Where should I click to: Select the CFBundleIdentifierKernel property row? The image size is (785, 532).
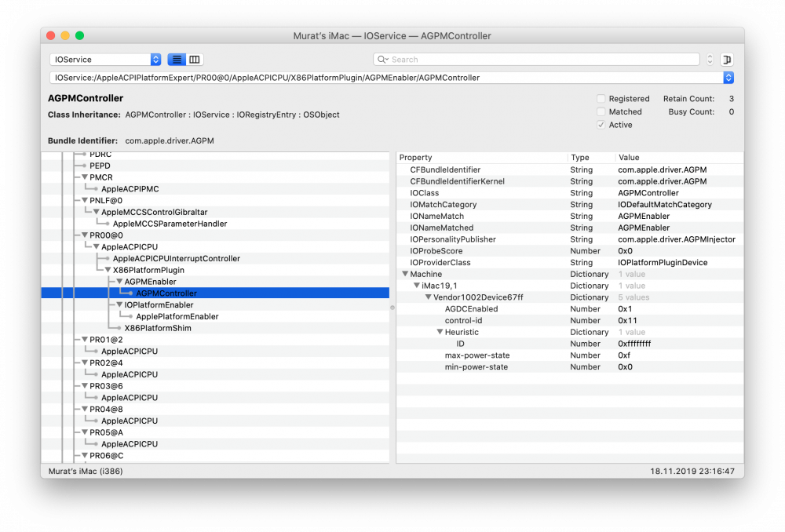570,181
